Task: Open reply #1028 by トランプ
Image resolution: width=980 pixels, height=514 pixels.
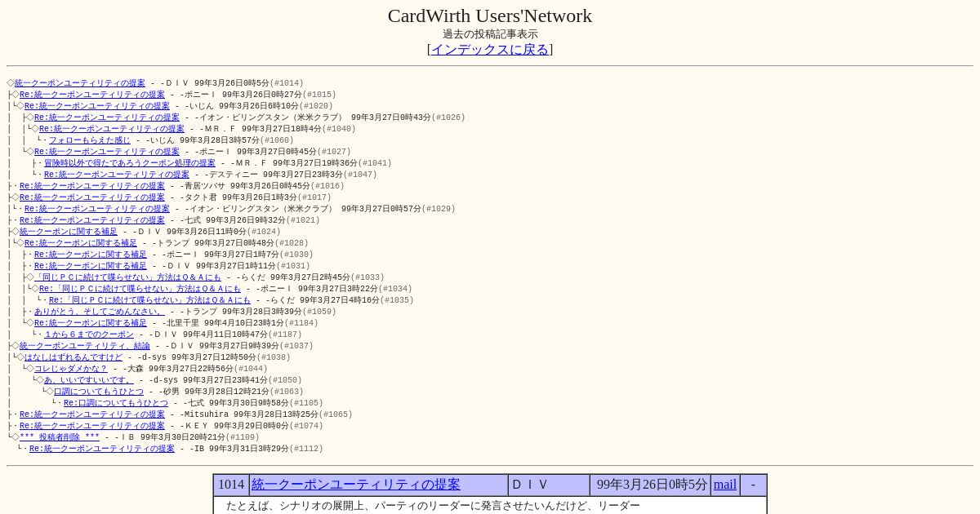Action: [81, 243]
